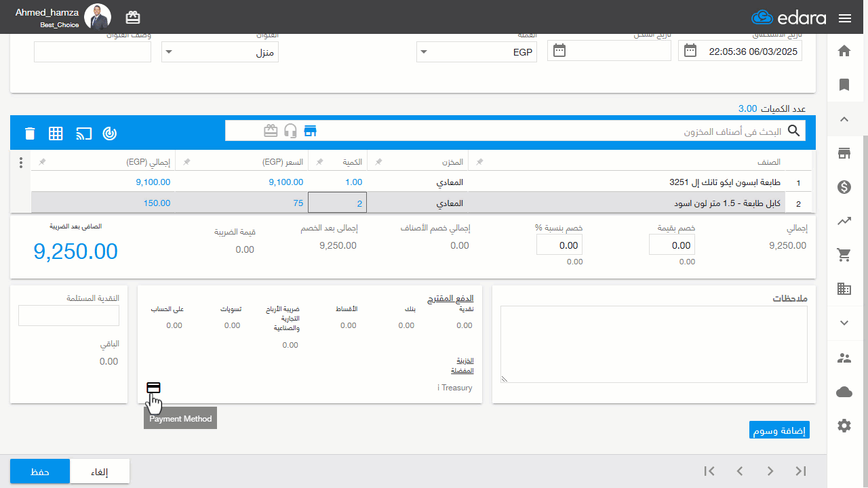Image resolution: width=868 pixels, height=488 pixels.
Task: Expand sidebar section with down chevron
Action: point(844,323)
